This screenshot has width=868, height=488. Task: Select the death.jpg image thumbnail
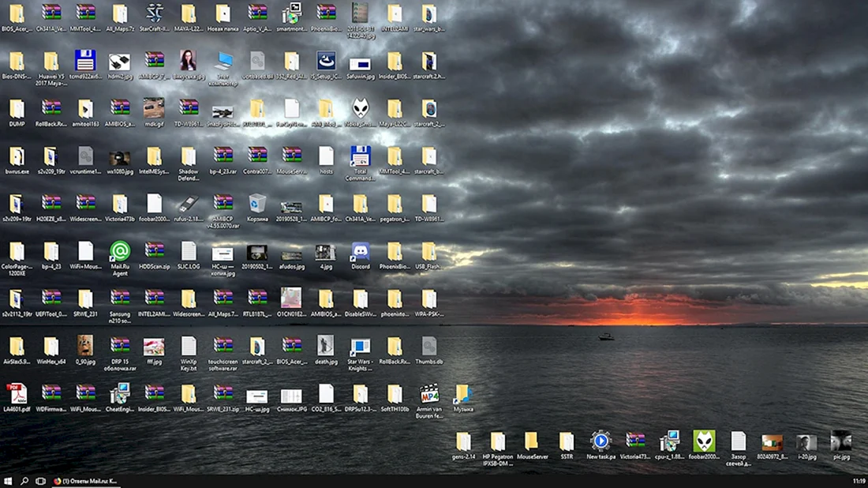326,350
